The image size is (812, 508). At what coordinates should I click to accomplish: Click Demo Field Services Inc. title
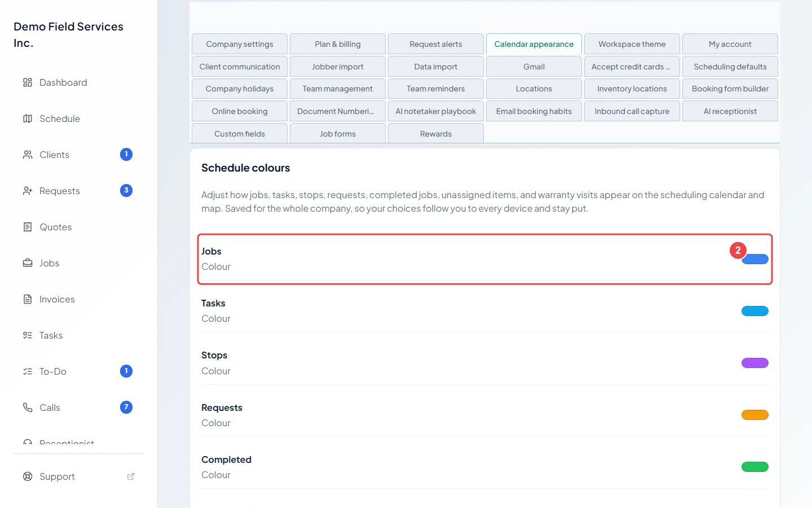pos(68,34)
